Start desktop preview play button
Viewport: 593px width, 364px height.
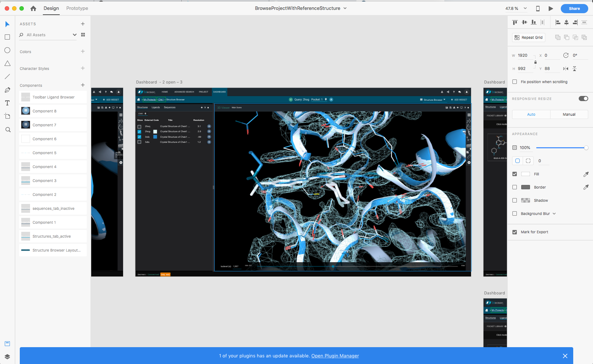pos(551,8)
